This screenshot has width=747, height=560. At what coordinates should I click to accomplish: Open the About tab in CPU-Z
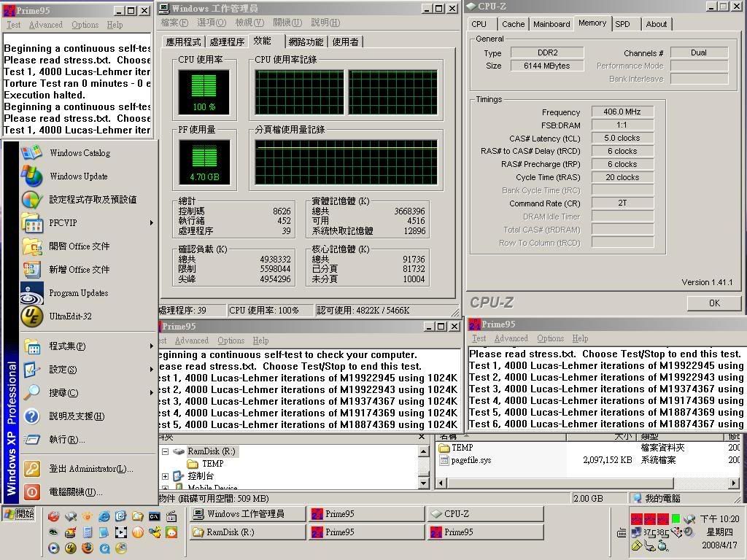[656, 24]
